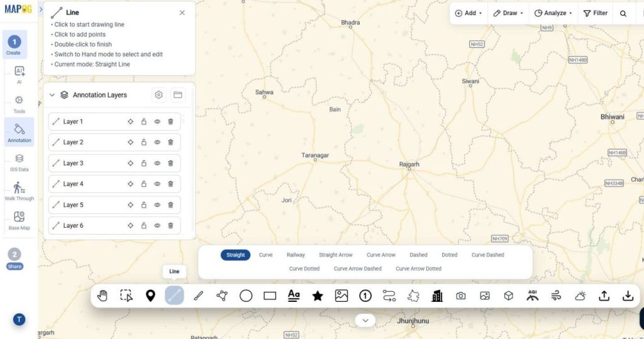Open the Share step button
Screen dimensions: 644x339
[14, 259]
